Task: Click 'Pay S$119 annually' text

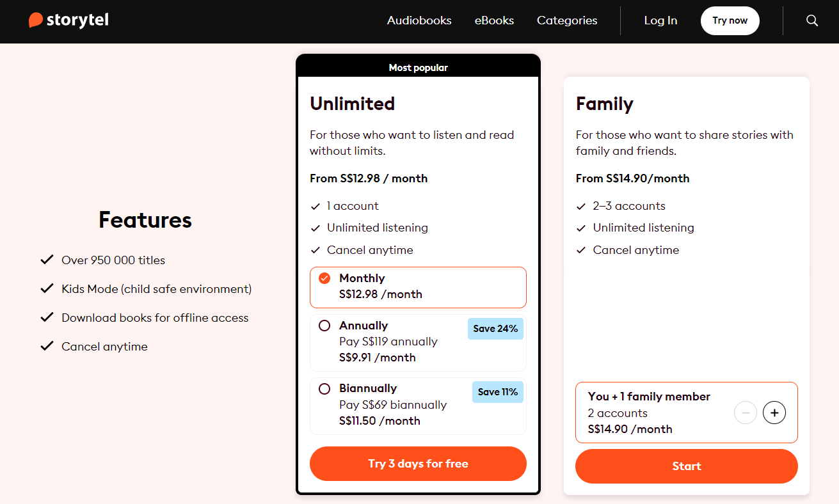Action: (388, 342)
